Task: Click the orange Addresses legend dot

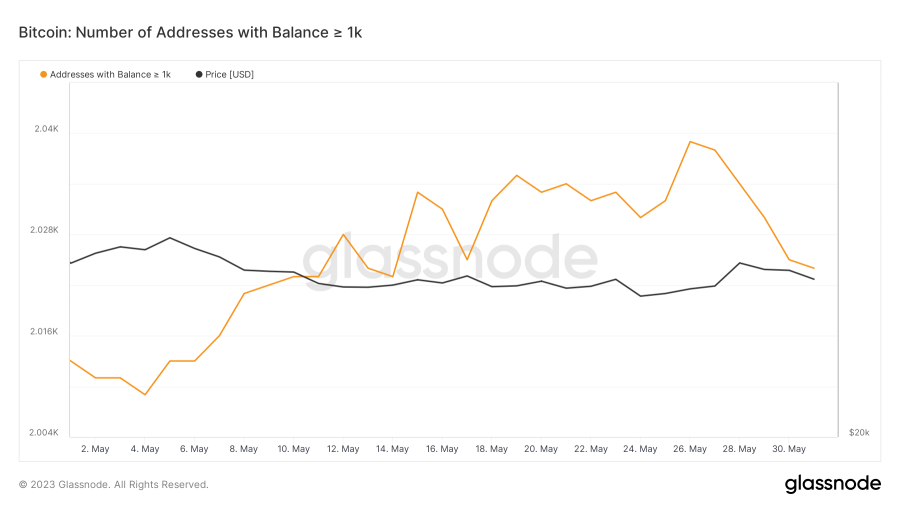Action: click(x=43, y=75)
